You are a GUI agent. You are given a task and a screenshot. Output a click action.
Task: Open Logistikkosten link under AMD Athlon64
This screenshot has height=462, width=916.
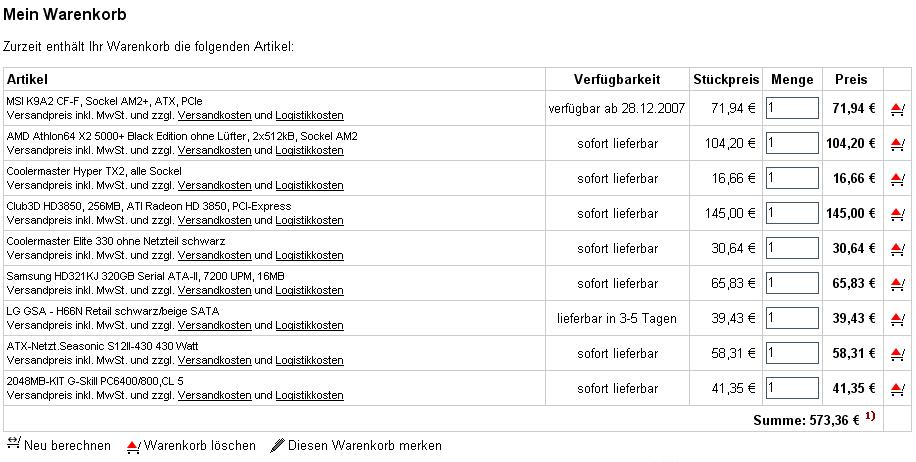coord(309,151)
